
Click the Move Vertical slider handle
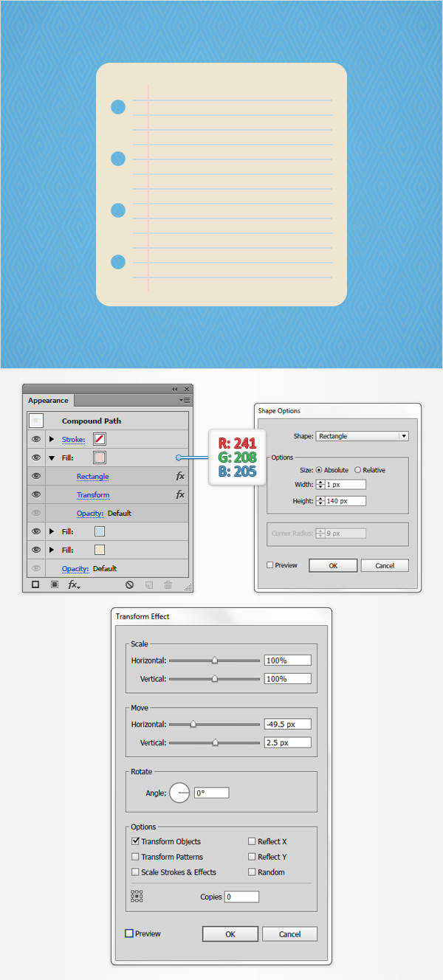click(216, 742)
